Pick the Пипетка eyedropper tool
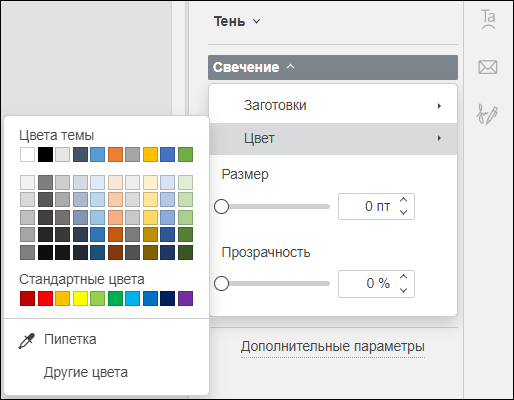The height and width of the screenshot is (400, 514). [x=57, y=340]
